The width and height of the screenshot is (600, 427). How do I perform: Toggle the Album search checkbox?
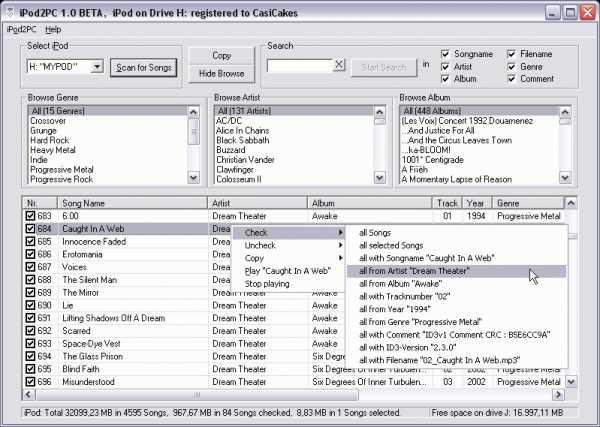coord(445,79)
